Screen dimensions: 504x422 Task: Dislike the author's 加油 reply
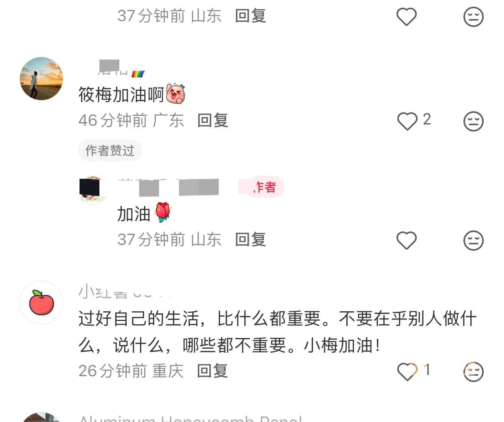tap(474, 240)
